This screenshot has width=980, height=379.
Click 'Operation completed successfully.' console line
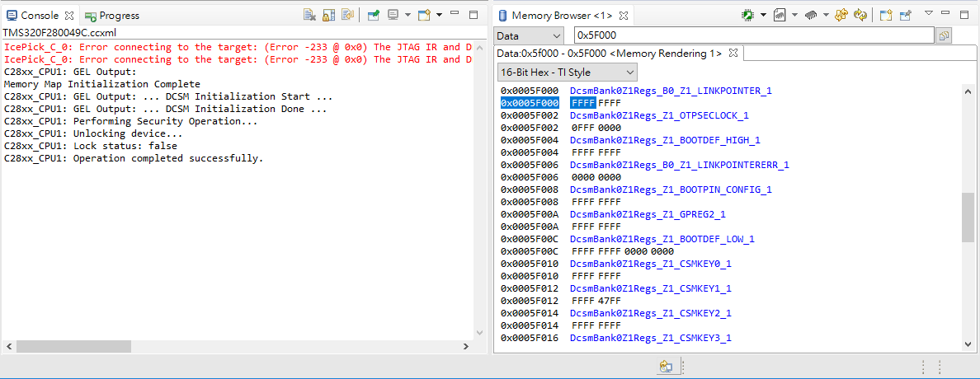pos(134,158)
